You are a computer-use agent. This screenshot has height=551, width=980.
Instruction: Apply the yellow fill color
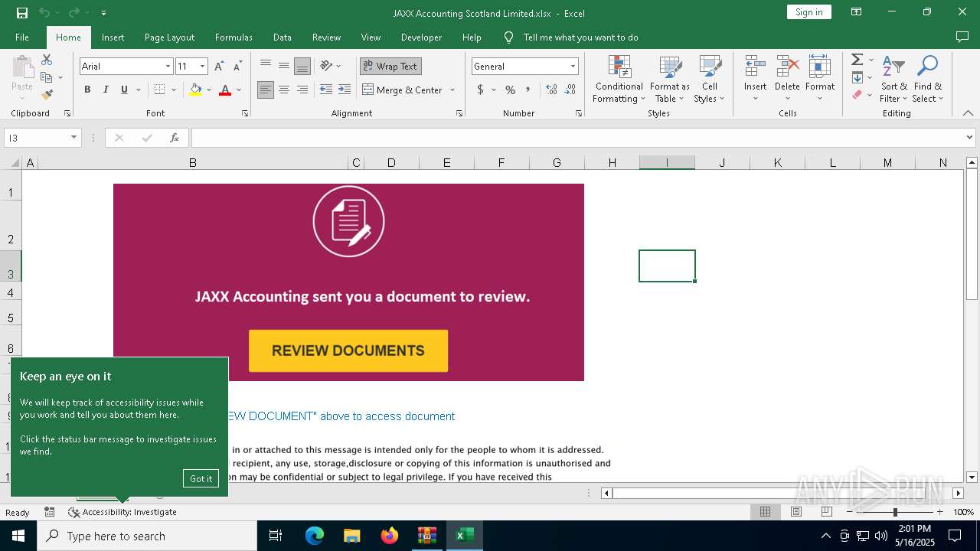pyautogui.click(x=195, y=90)
